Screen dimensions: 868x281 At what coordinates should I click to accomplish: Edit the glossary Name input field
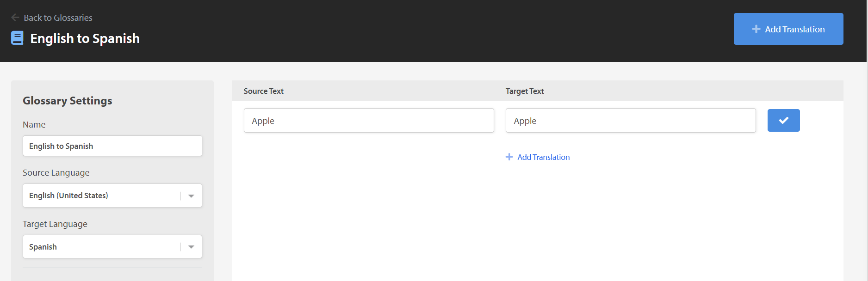click(112, 146)
